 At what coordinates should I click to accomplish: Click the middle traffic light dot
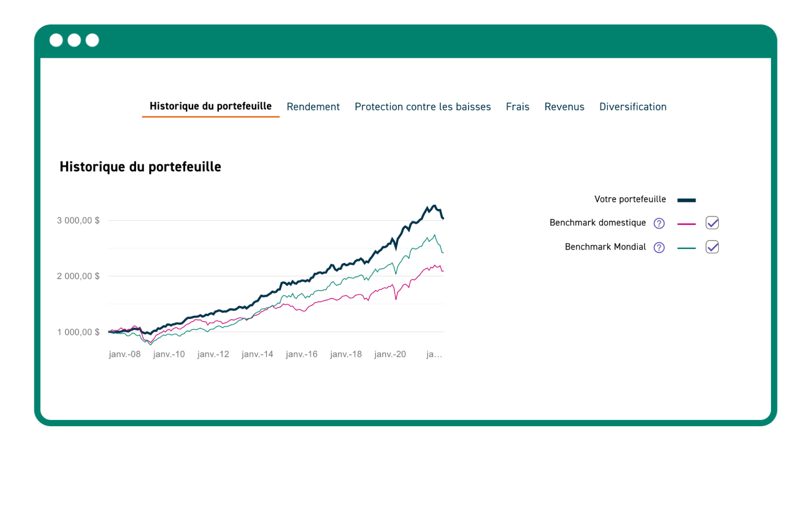(x=74, y=40)
